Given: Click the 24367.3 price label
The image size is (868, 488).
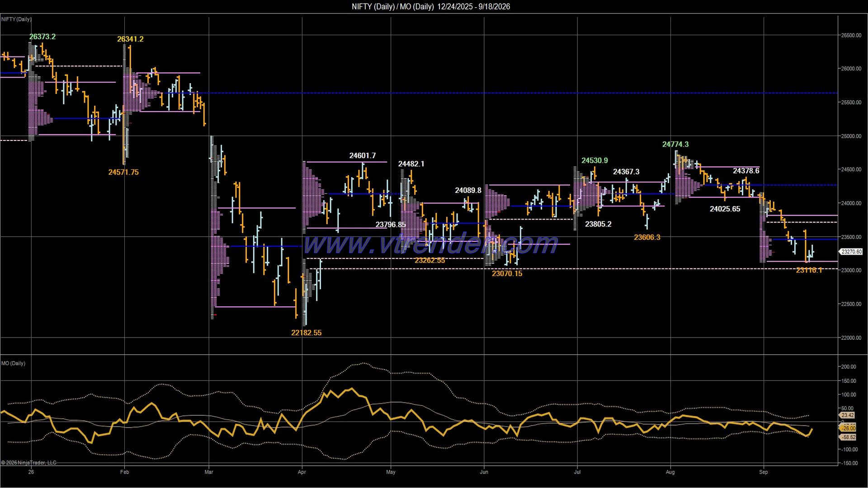Looking at the screenshot, I should (x=626, y=172).
